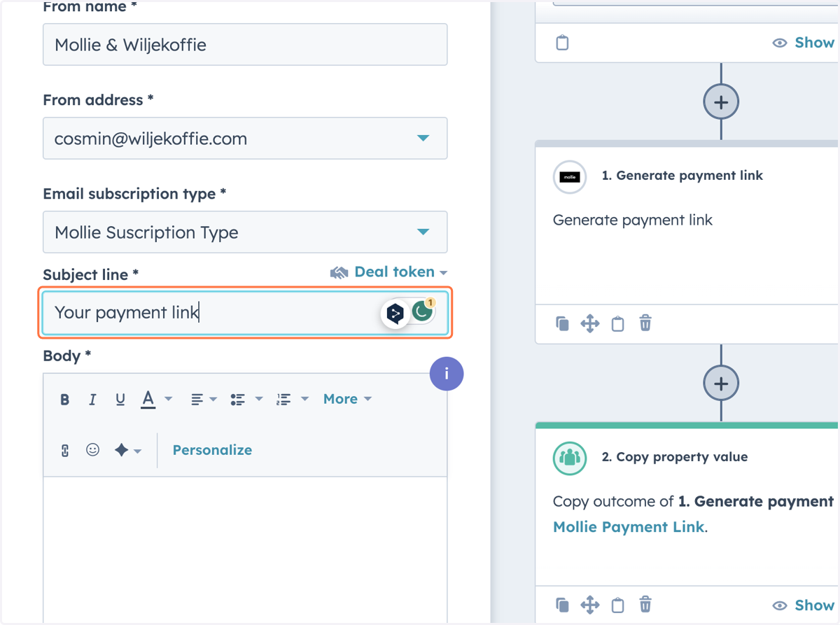Copy the Copy property value action to clipboard
This screenshot has height=625, width=840.
[617, 605]
